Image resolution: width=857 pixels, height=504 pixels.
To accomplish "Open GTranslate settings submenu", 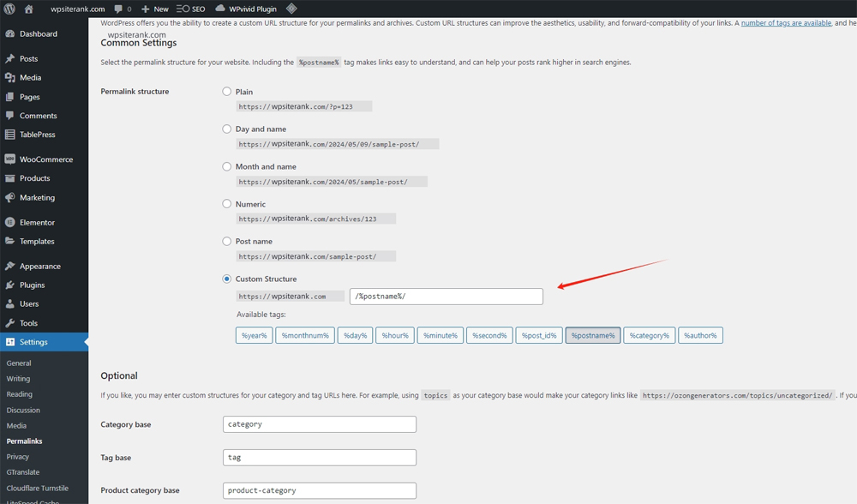I will pos(23,471).
